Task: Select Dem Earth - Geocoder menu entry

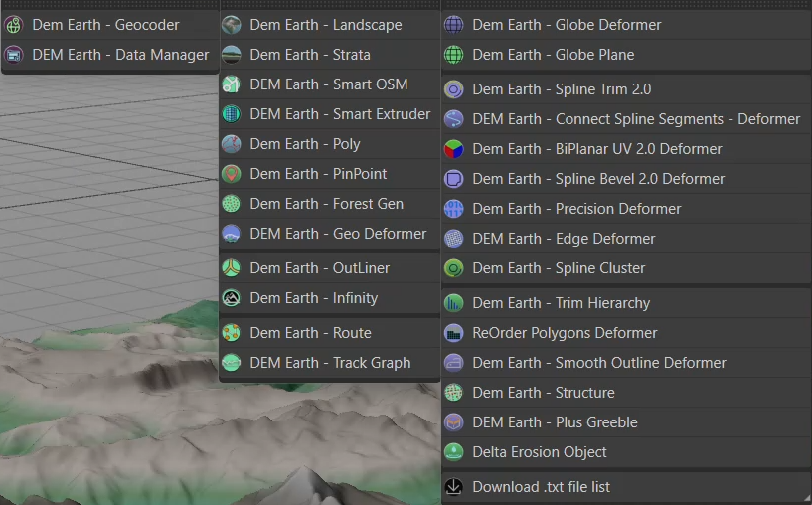Action: 110,25
